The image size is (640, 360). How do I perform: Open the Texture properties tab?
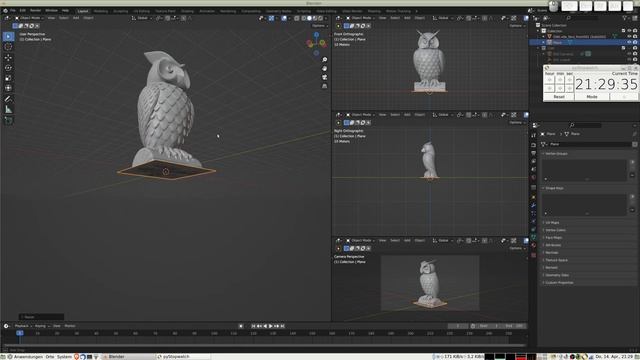pos(533,255)
